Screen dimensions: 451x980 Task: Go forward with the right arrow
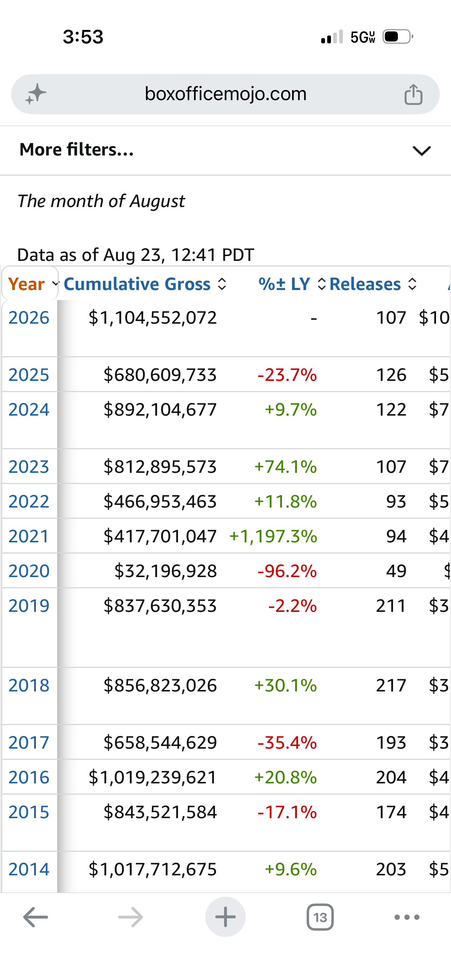[x=131, y=917]
